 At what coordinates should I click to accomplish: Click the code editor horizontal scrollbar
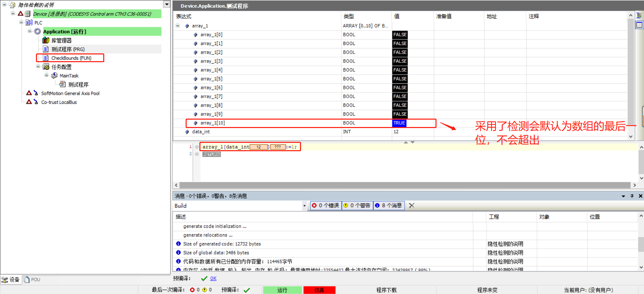(x=405, y=185)
